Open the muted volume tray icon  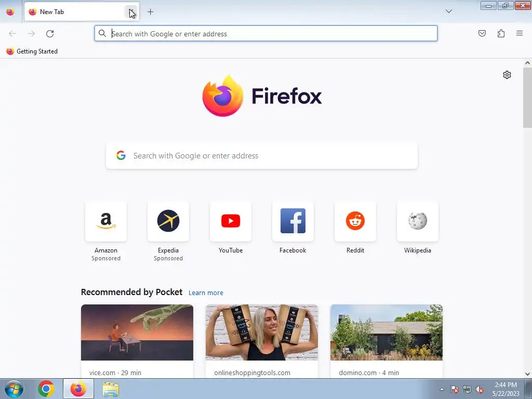[480, 389]
